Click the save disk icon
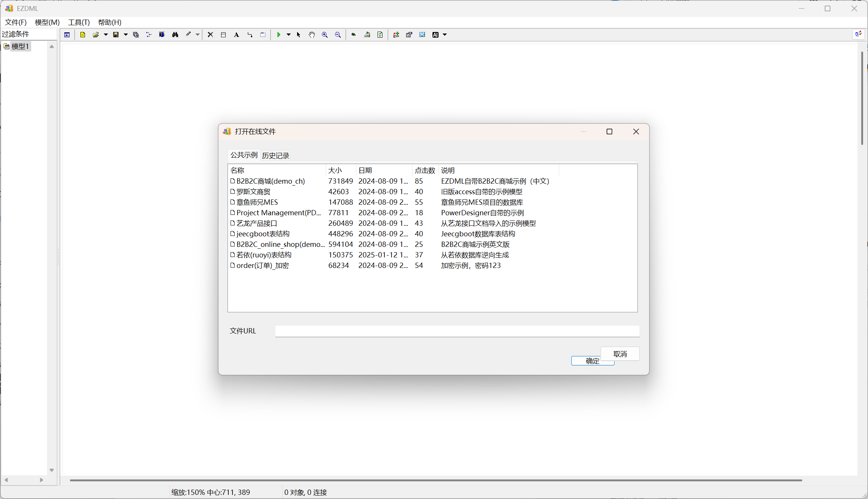Screen dimensions: 868x499 (x=116, y=35)
